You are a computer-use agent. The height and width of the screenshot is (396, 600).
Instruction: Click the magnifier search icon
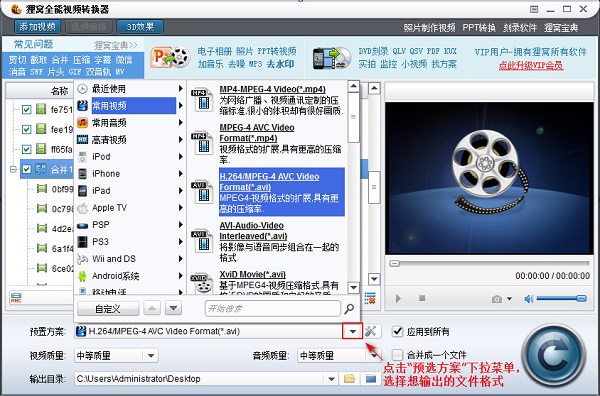(349, 308)
